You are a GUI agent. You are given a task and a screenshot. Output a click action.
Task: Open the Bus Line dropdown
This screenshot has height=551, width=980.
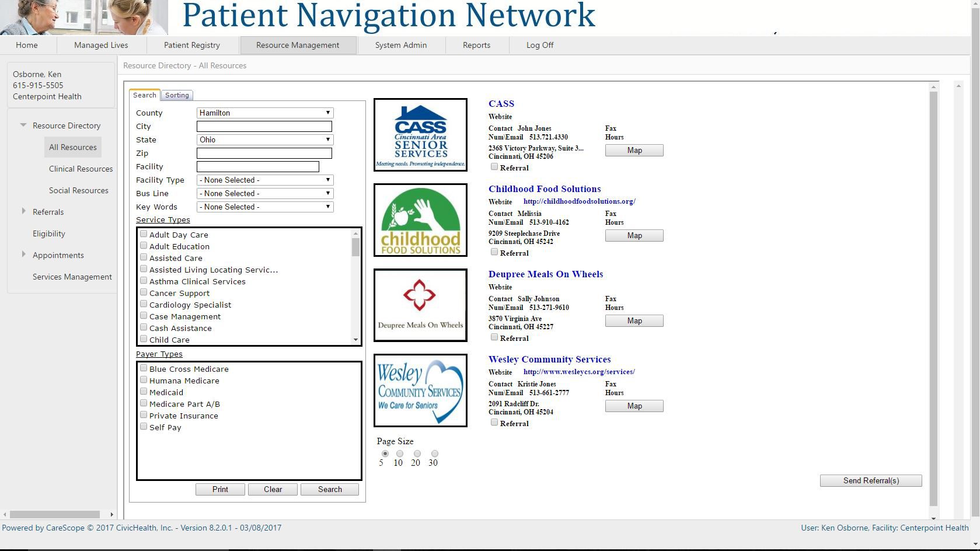click(x=265, y=193)
